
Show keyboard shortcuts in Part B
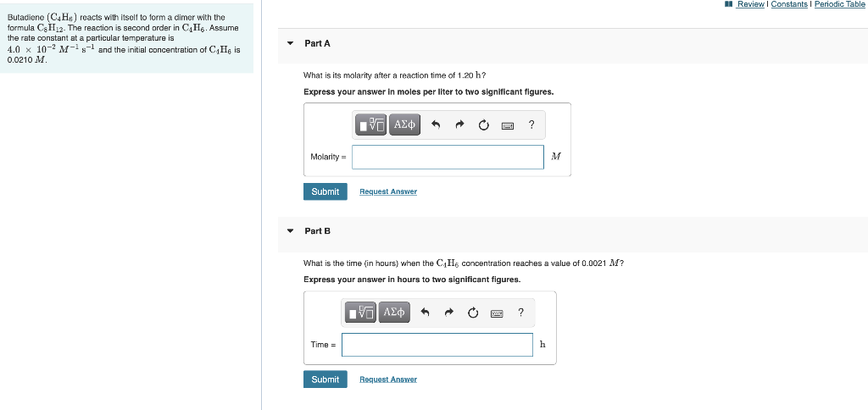click(x=497, y=313)
